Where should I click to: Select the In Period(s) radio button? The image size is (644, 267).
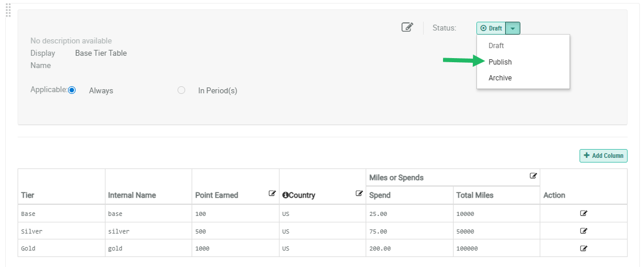181,90
